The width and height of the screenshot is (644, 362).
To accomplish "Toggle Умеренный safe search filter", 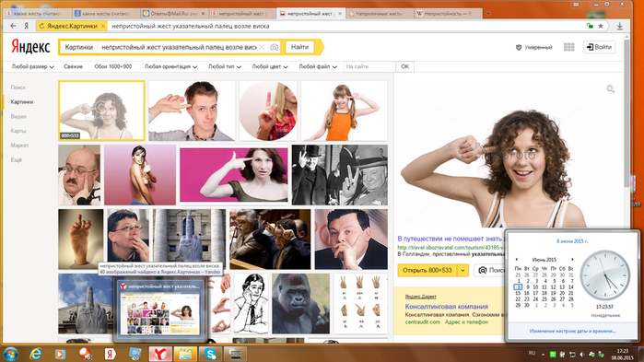I will 534,47.
